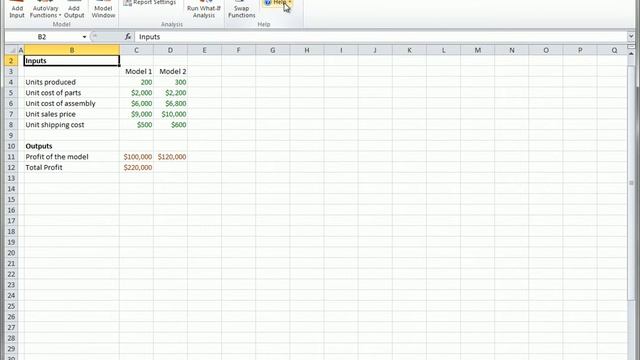Select row 4 header
Screen dimensions: 640x360
pos(11,82)
